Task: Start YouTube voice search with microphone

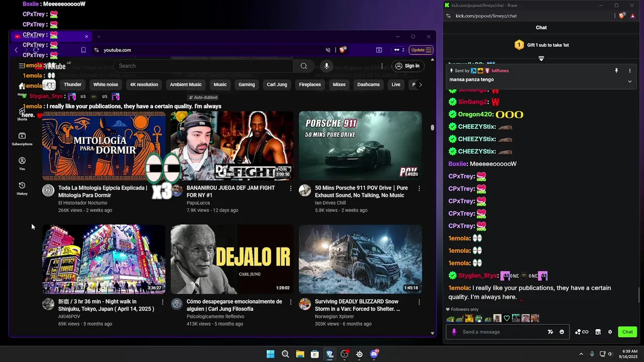Action: 327,66
